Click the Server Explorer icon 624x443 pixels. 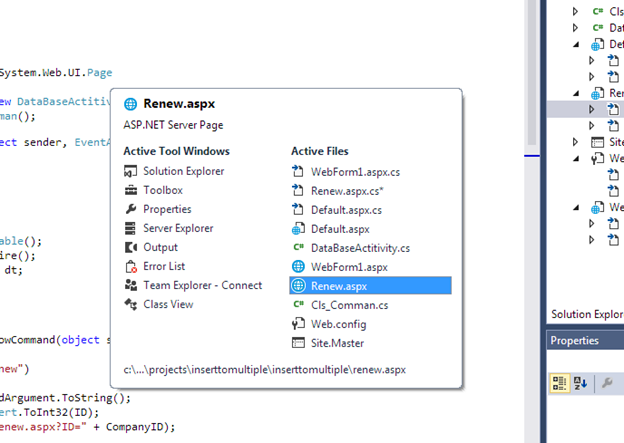[x=131, y=228]
